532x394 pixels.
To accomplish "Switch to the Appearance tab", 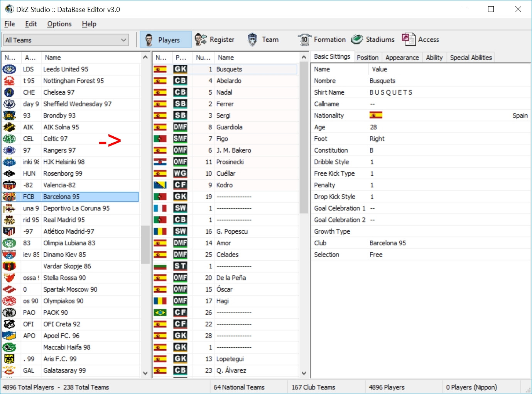I will pos(402,58).
